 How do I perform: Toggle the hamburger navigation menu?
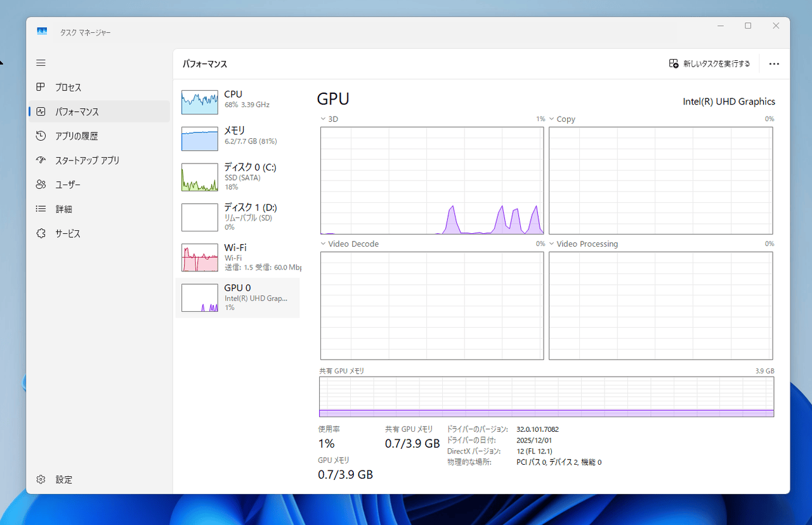[x=41, y=63]
